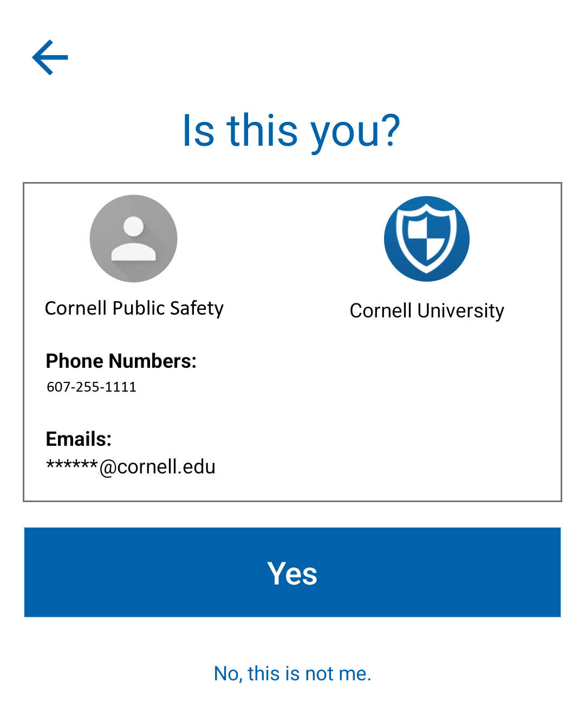Confirm identity with the Yes button
This screenshot has width=585, height=728.
click(x=292, y=572)
